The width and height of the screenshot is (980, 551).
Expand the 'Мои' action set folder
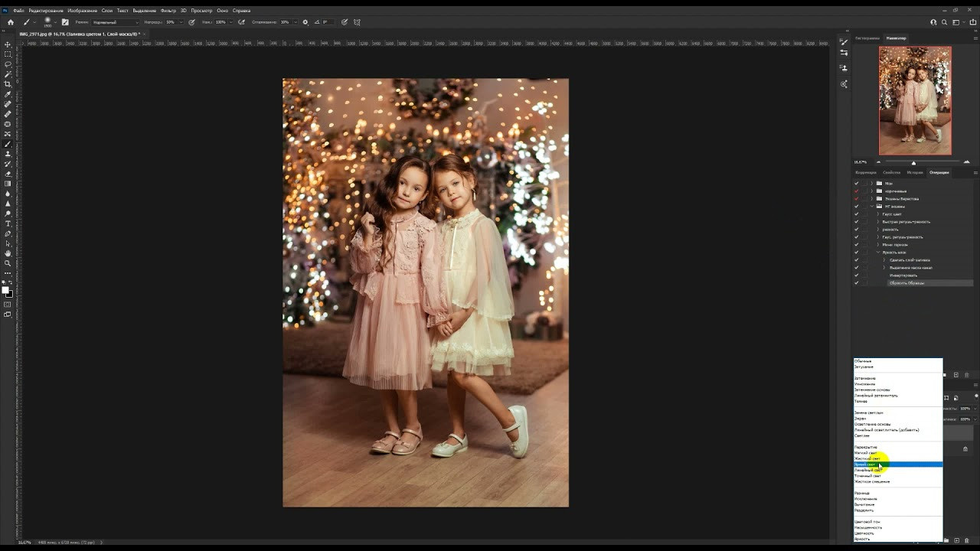[x=872, y=184]
